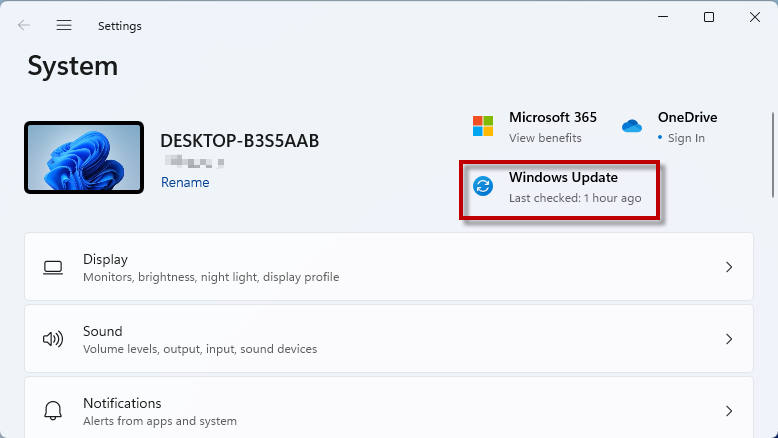
Task: Click the DESKTOP-B3S5AAB computer name
Action: [x=240, y=141]
